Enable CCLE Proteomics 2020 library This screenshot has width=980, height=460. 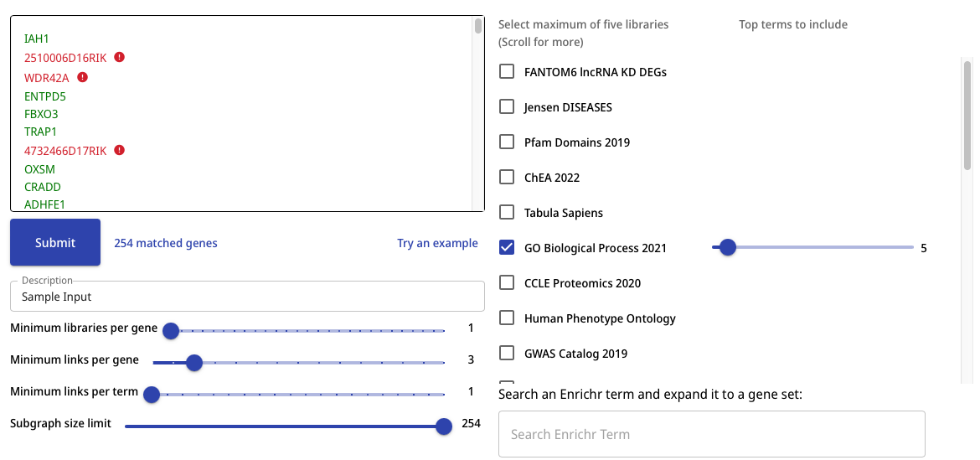[507, 283]
